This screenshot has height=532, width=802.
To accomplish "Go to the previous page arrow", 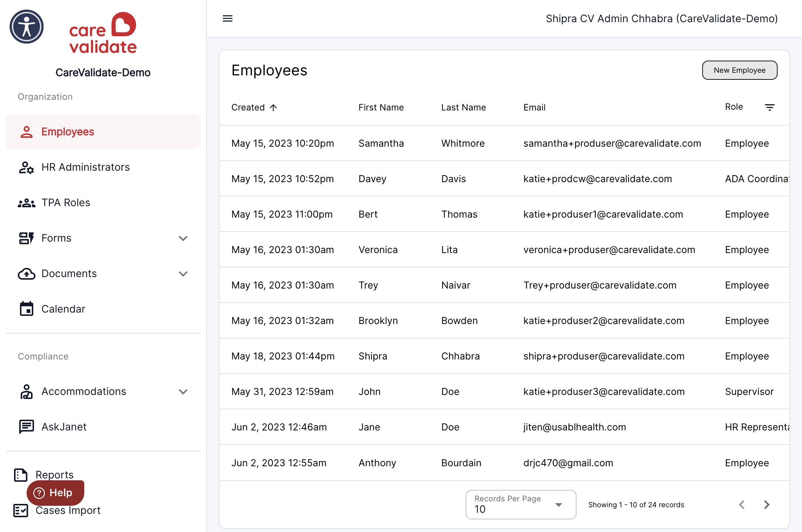I will 742,505.
